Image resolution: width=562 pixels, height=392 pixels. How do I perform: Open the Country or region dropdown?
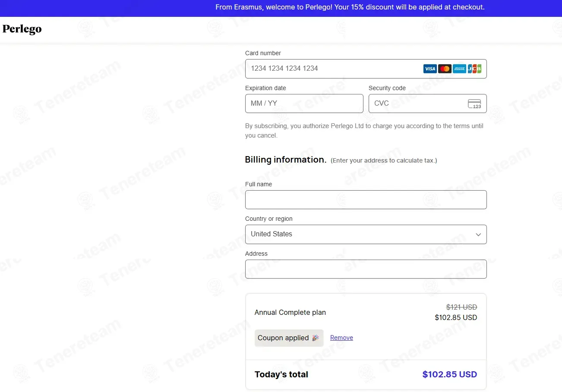[366, 234]
